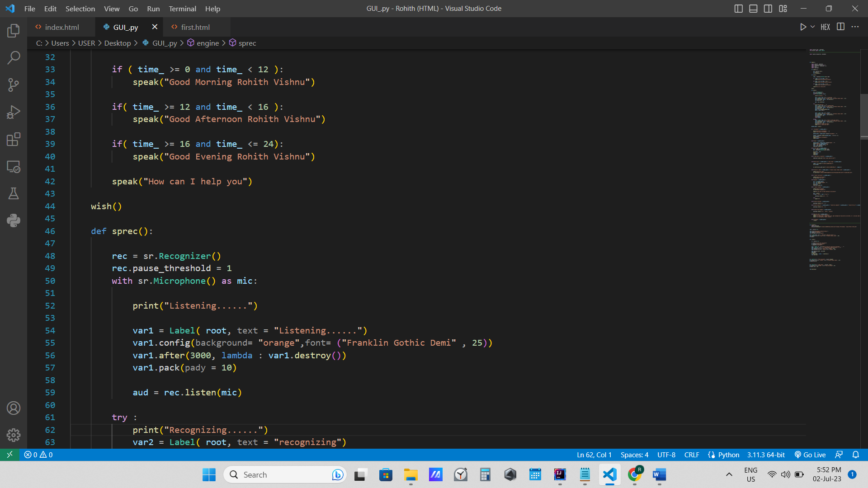Run the Python file with play button

click(x=803, y=27)
